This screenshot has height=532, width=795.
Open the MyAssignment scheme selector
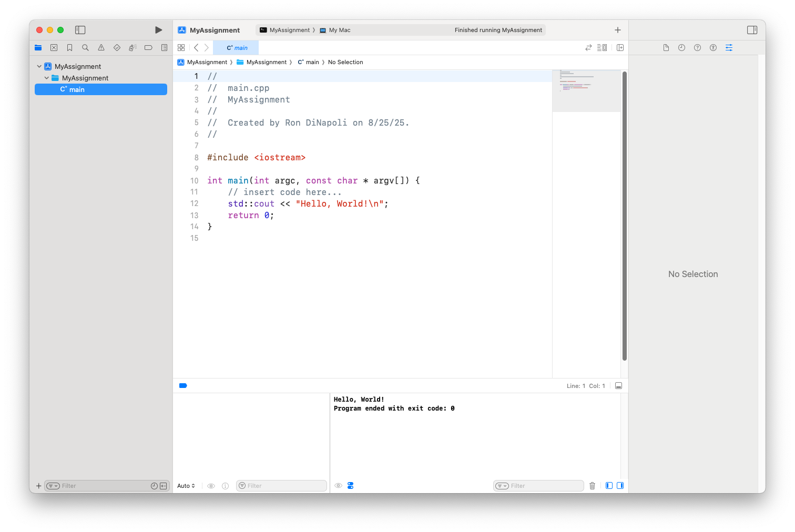(x=284, y=30)
